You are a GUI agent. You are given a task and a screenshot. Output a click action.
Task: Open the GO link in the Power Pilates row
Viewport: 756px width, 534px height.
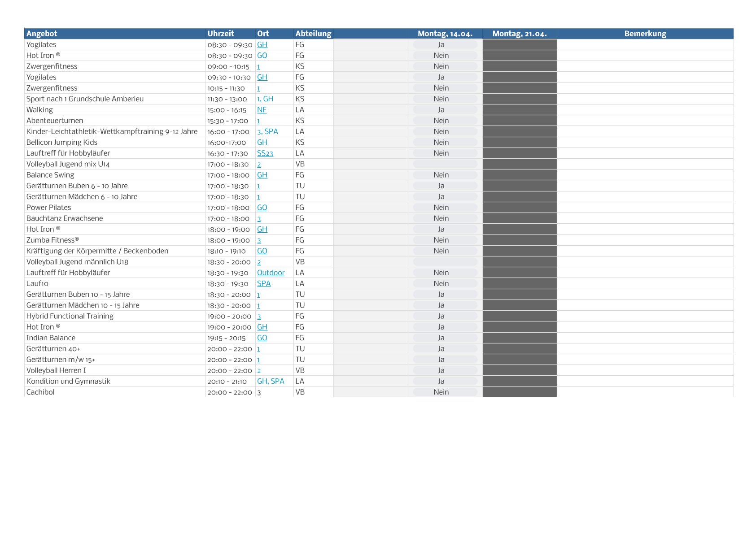[x=262, y=208]
